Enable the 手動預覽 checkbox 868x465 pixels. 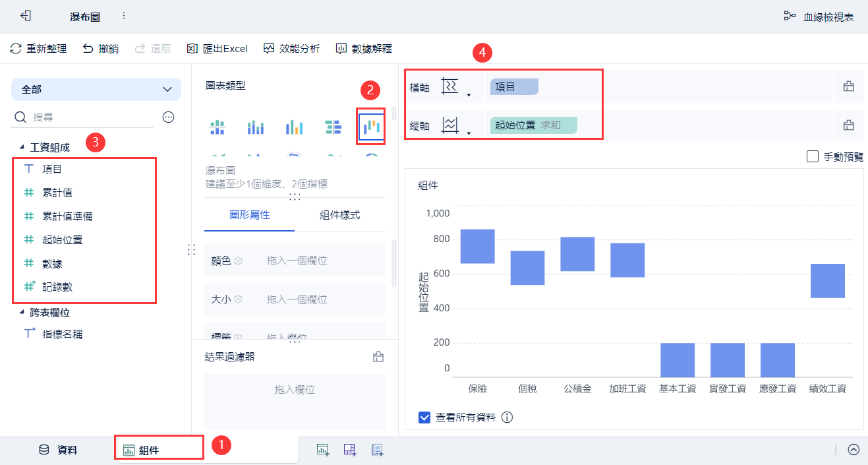coord(813,157)
